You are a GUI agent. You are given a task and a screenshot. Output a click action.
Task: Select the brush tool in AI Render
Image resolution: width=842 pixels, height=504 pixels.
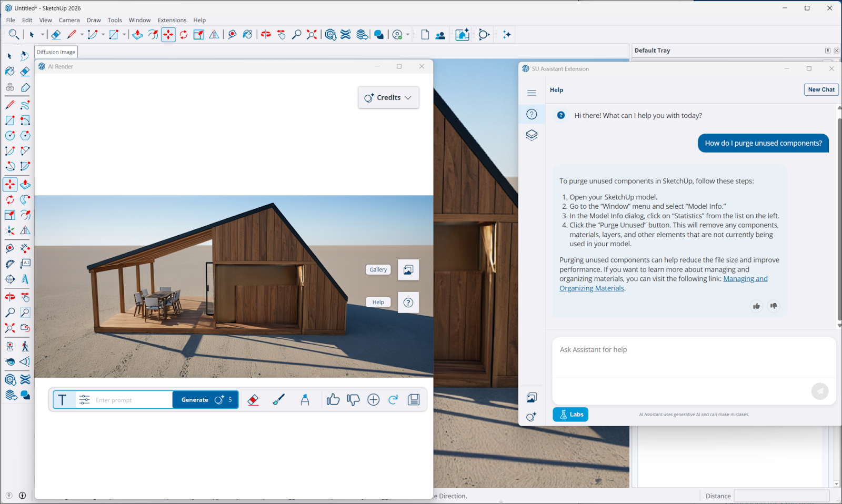(279, 399)
